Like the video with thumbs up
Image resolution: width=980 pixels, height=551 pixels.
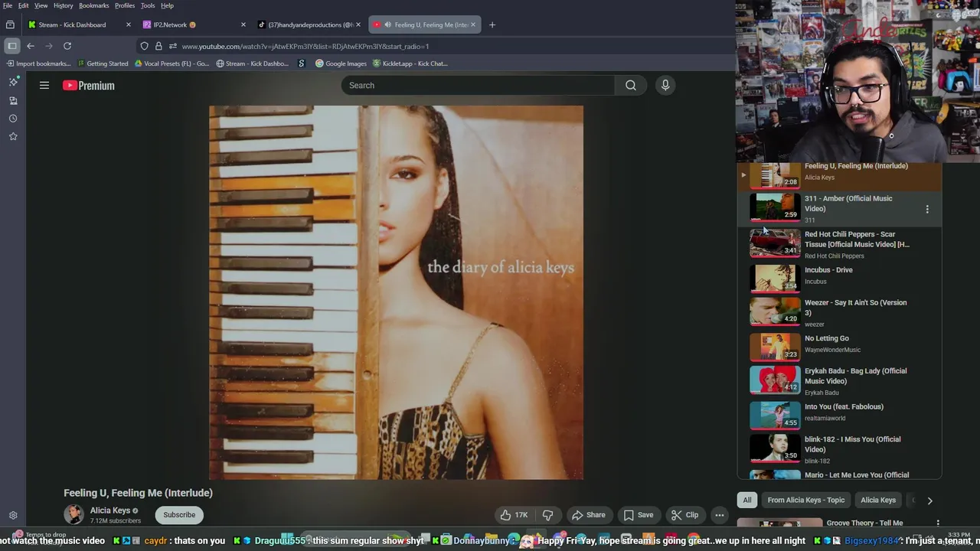point(514,515)
